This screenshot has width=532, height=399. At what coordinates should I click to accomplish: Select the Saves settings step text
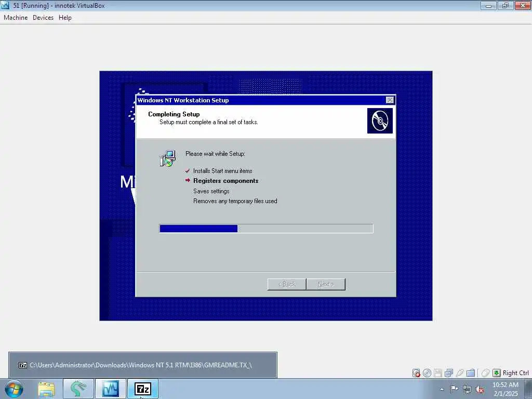pyautogui.click(x=211, y=191)
